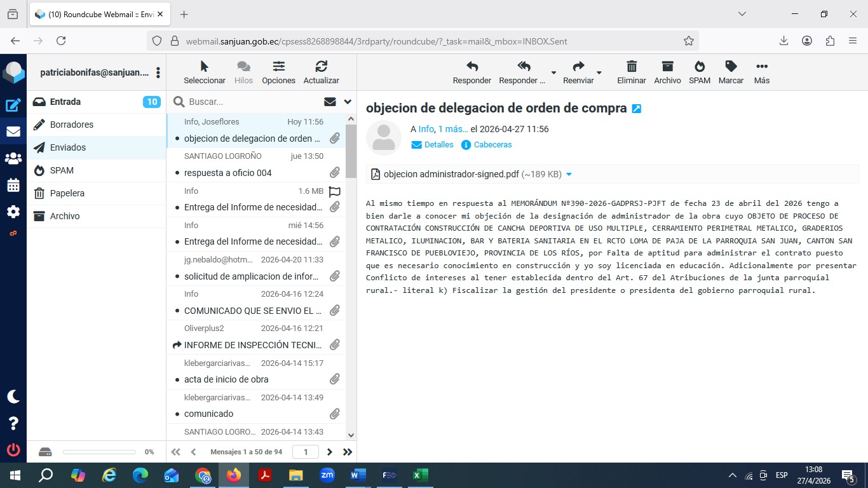Click the Cabeceras link
The width and height of the screenshot is (868, 488).
(x=492, y=145)
